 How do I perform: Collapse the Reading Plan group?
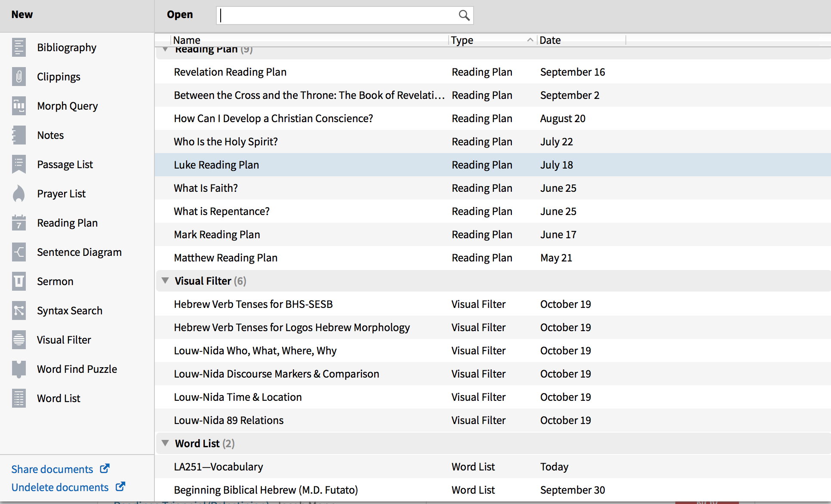[165, 50]
